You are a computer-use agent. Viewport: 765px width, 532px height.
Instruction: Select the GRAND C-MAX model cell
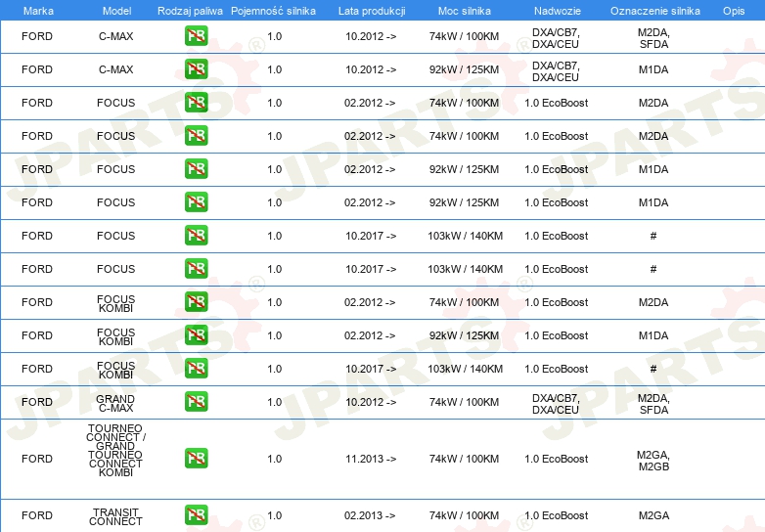115,403
